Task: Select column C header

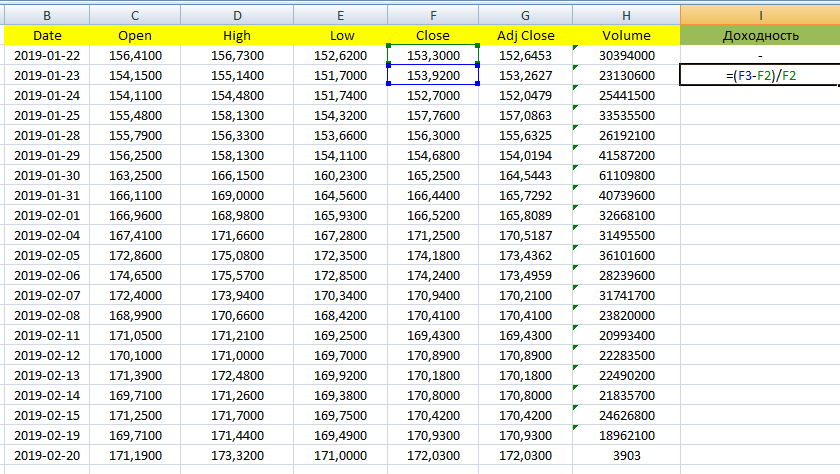Action: point(135,16)
